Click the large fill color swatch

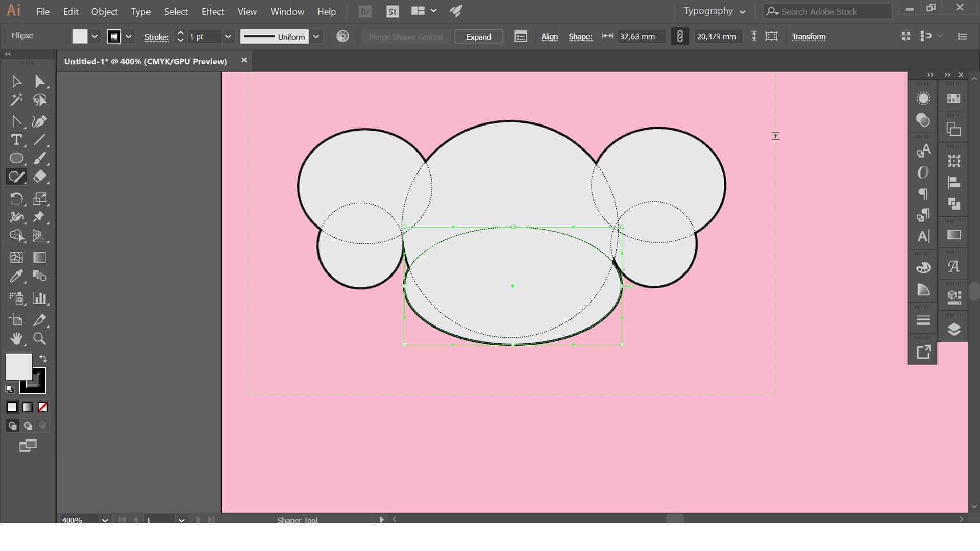(18, 366)
